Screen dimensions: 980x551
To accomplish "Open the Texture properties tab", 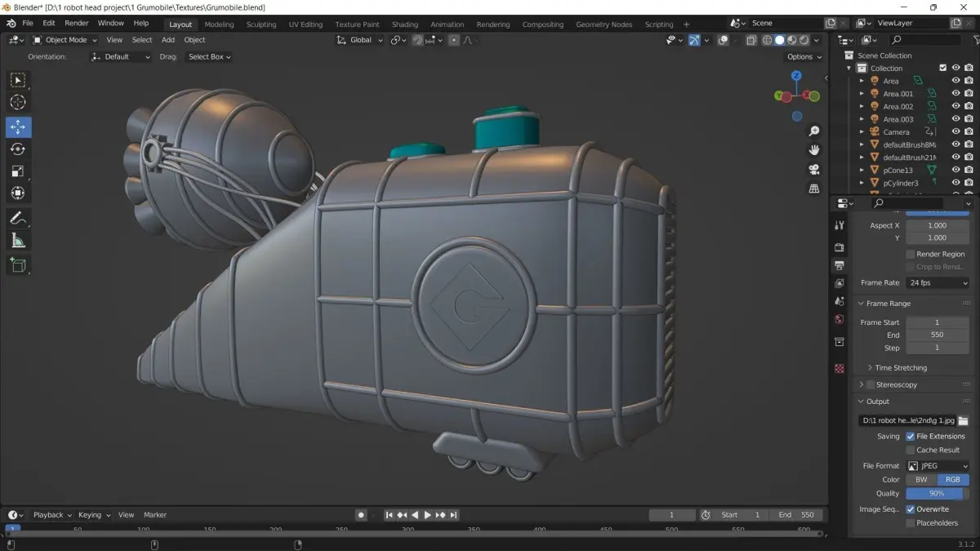I will click(839, 368).
